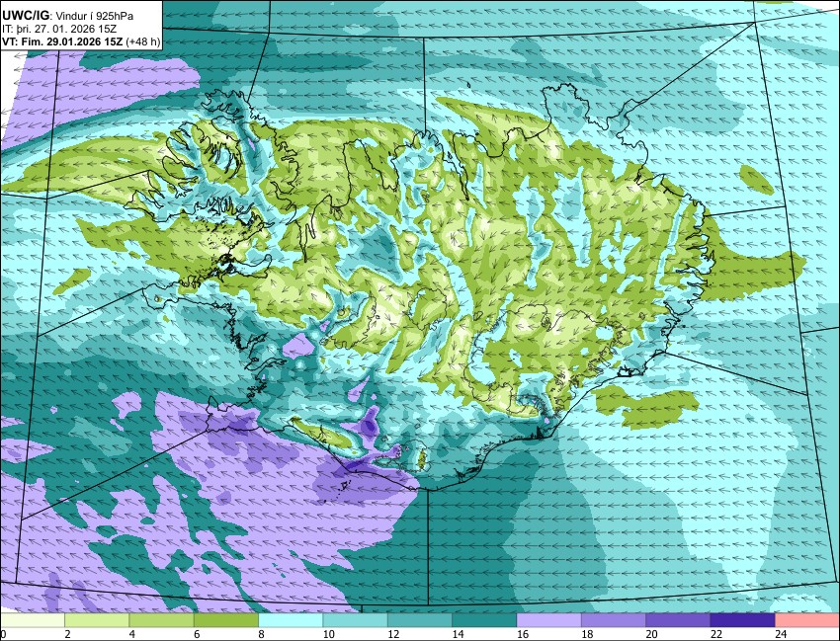Click the 16–18 m/s lavender legend swatch

pos(549,620)
